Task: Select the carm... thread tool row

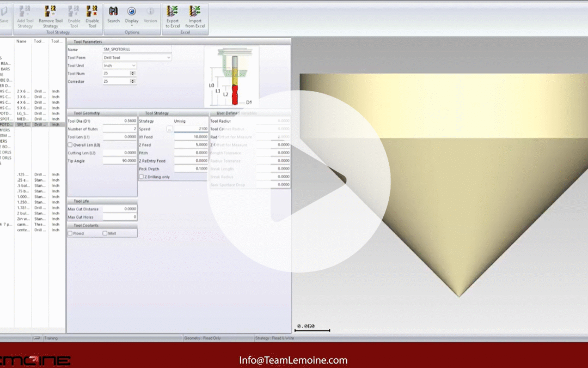Action: point(32,224)
